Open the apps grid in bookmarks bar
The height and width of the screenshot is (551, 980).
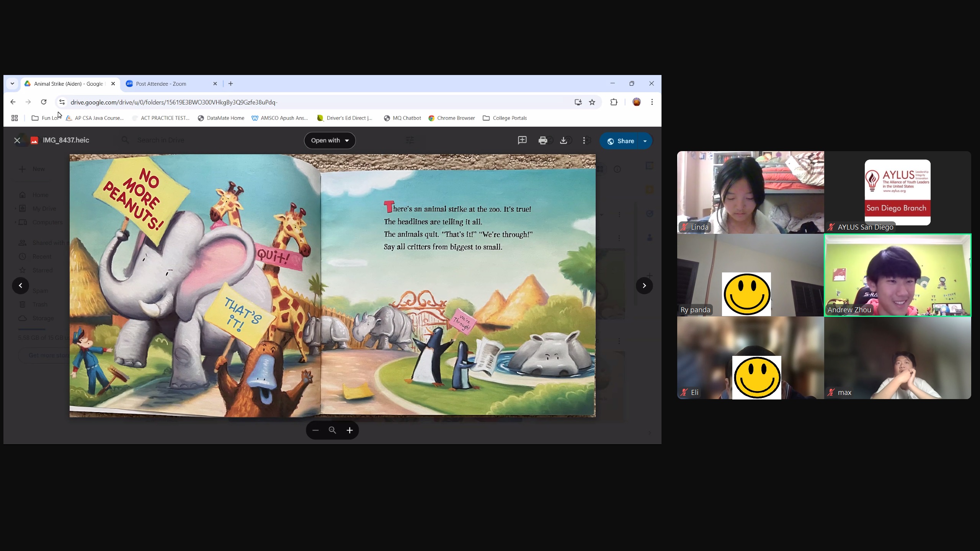coord(15,118)
